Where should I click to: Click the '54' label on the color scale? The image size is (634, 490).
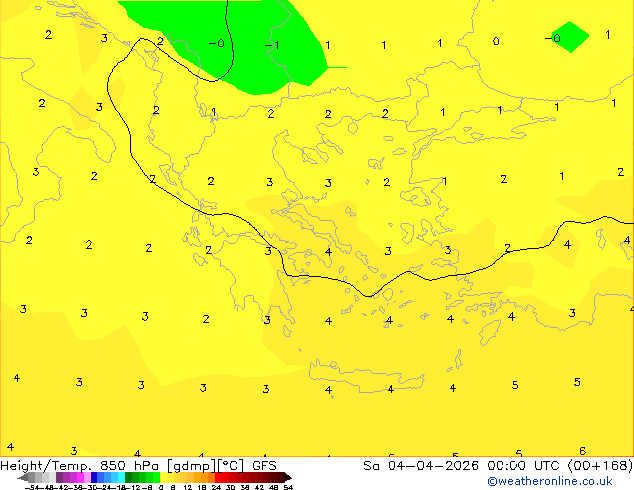click(288, 487)
